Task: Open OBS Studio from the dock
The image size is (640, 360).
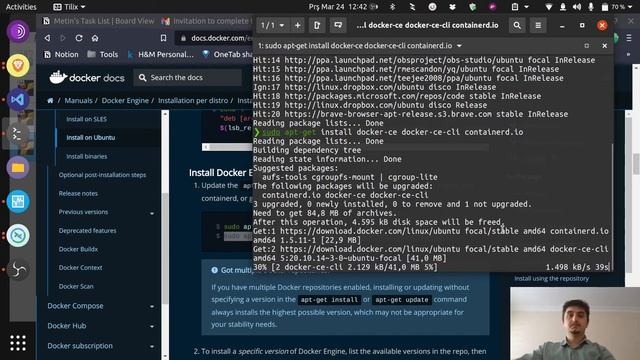Action: pyautogui.click(x=18, y=269)
